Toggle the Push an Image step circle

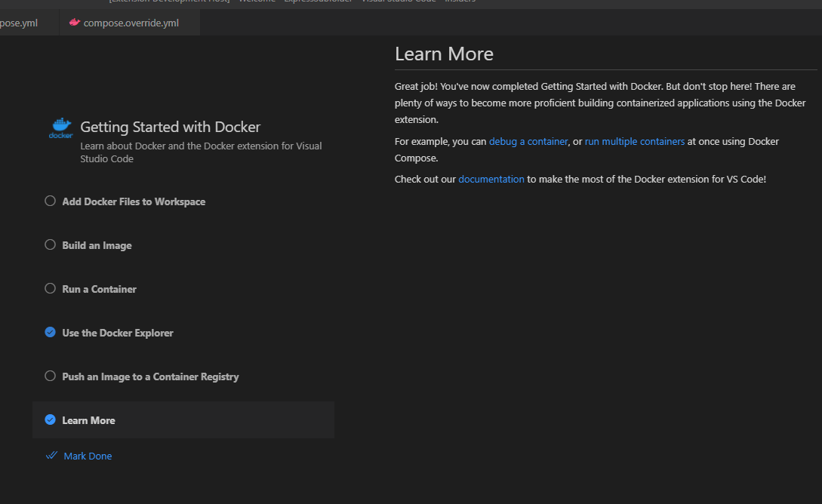pos(50,376)
